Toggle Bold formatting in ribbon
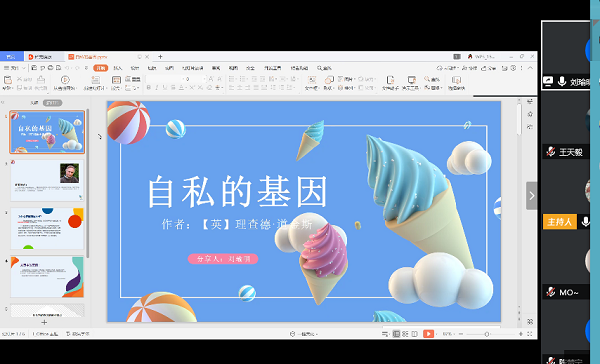The image size is (600, 364). 148,88
